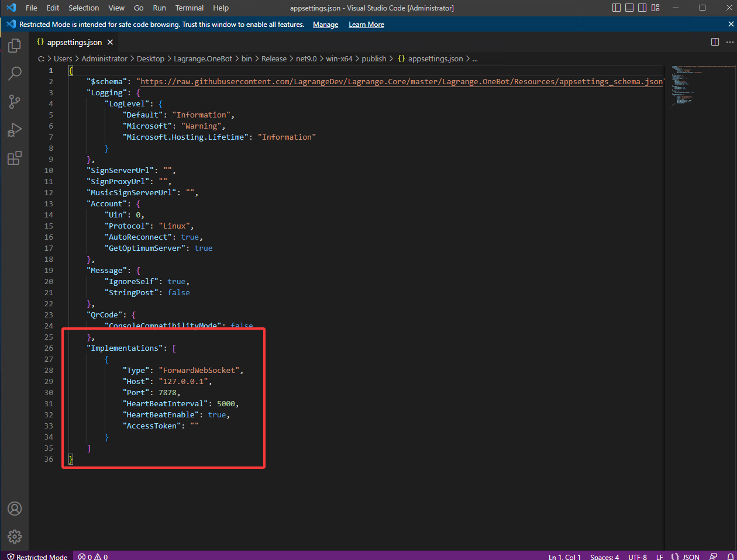This screenshot has width=737, height=560.
Task: Open the Selection menu
Action: 84,8
